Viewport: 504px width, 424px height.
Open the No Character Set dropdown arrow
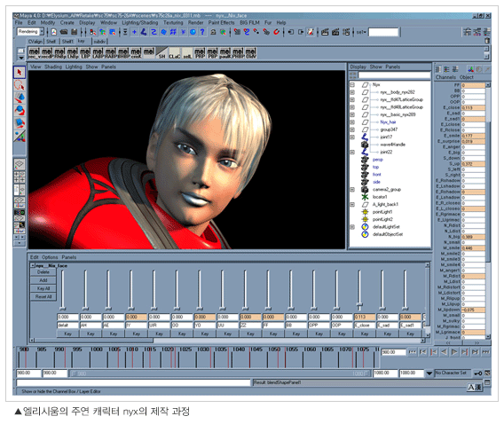tap(429, 373)
